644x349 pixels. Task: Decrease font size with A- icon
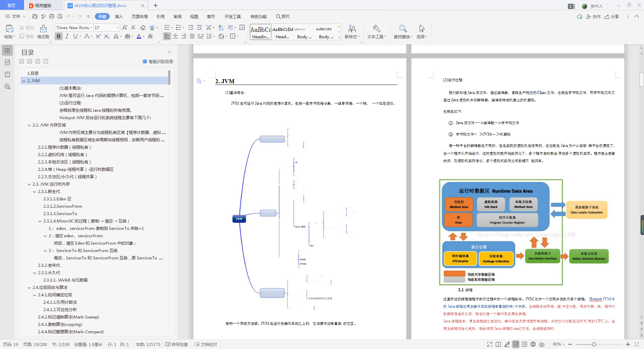133,28
